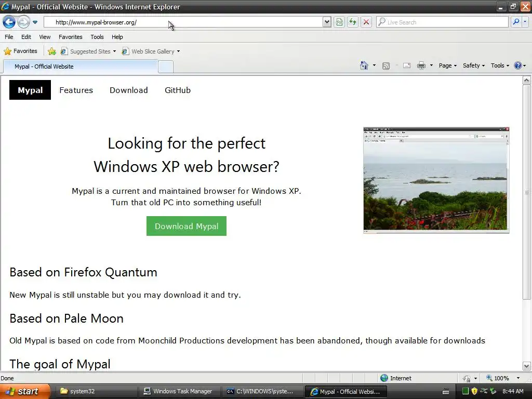Open the Edit menu
The width and height of the screenshot is (532, 399).
click(26, 37)
